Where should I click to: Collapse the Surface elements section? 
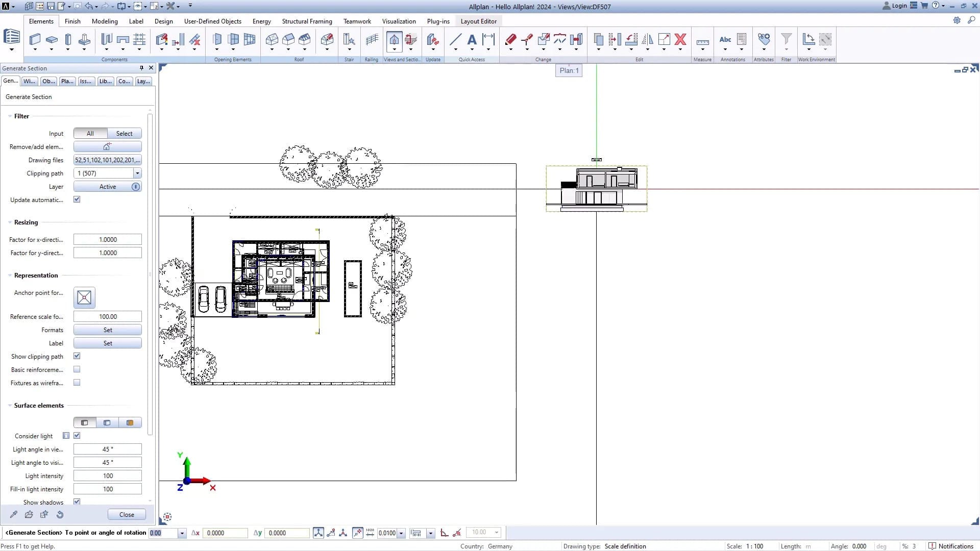click(10, 406)
